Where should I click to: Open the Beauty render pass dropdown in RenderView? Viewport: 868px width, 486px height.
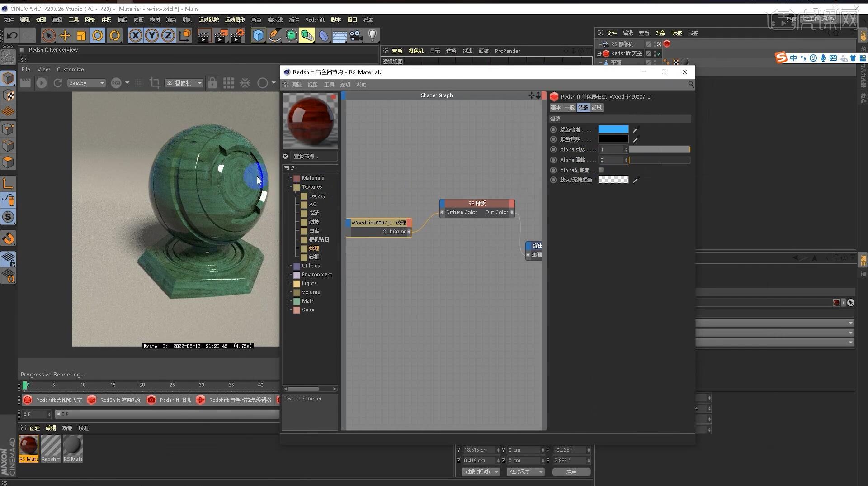pos(86,83)
